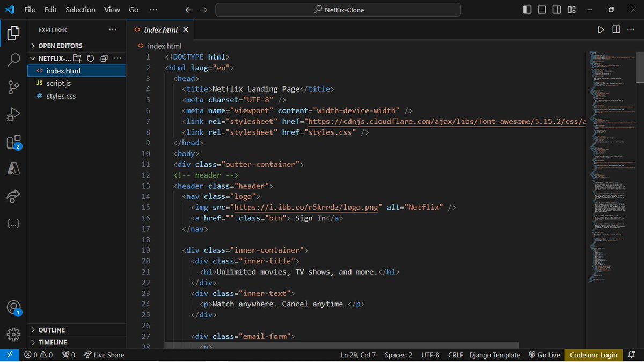644x362 pixels.
Task: Expand the Outline section
Action: click(76, 330)
